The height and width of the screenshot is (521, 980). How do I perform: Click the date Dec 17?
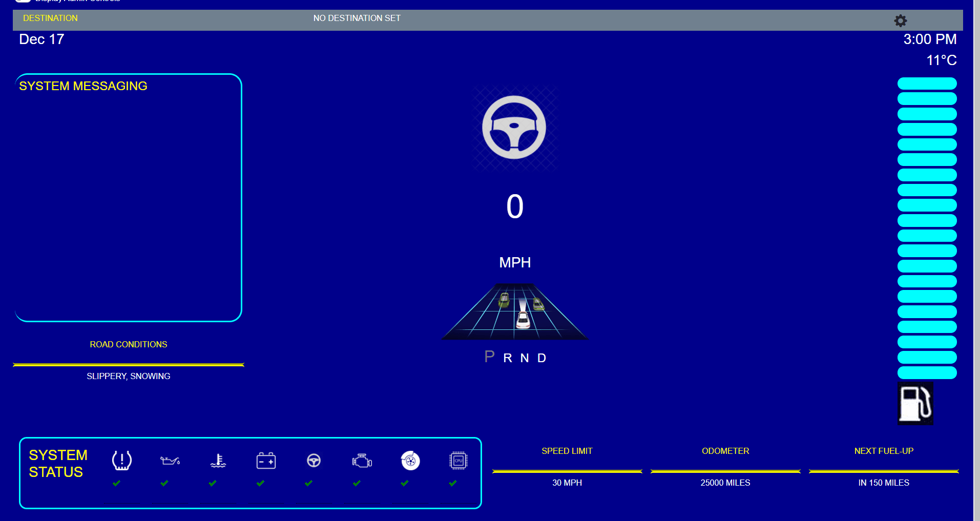(41, 39)
